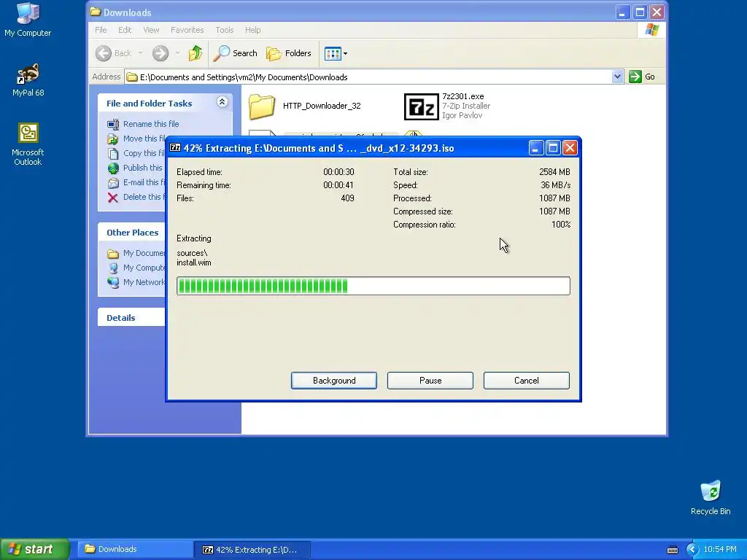The height and width of the screenshot is (560, 747).
Task: Click the Search toolbar button
Action: tap(235, 53)
